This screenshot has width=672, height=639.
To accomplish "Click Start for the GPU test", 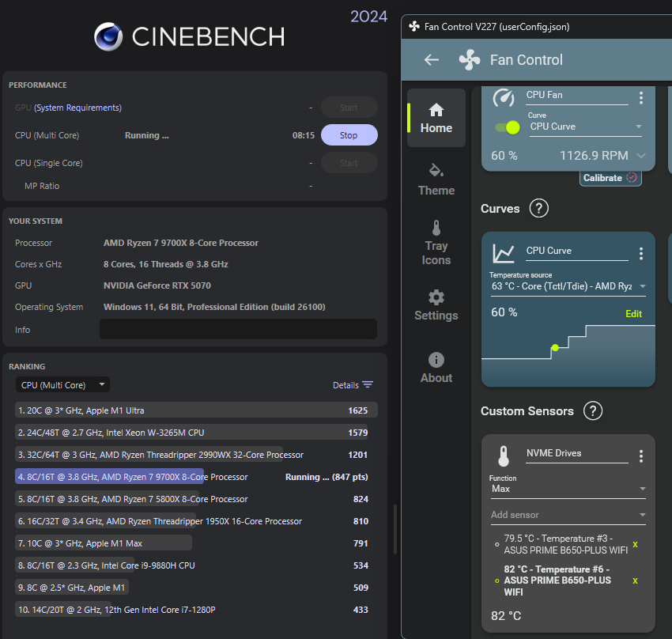I will coord(349,108).
